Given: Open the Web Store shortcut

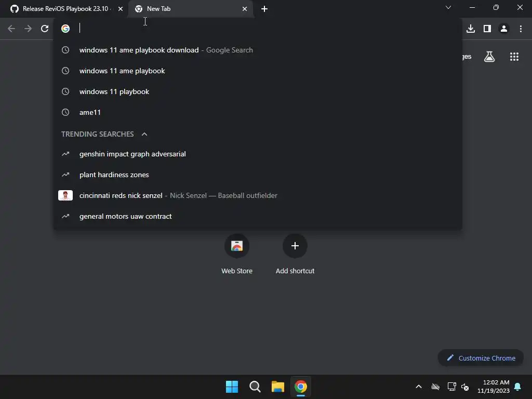Looking at the screenshot, I should click(x=237, y=255).
